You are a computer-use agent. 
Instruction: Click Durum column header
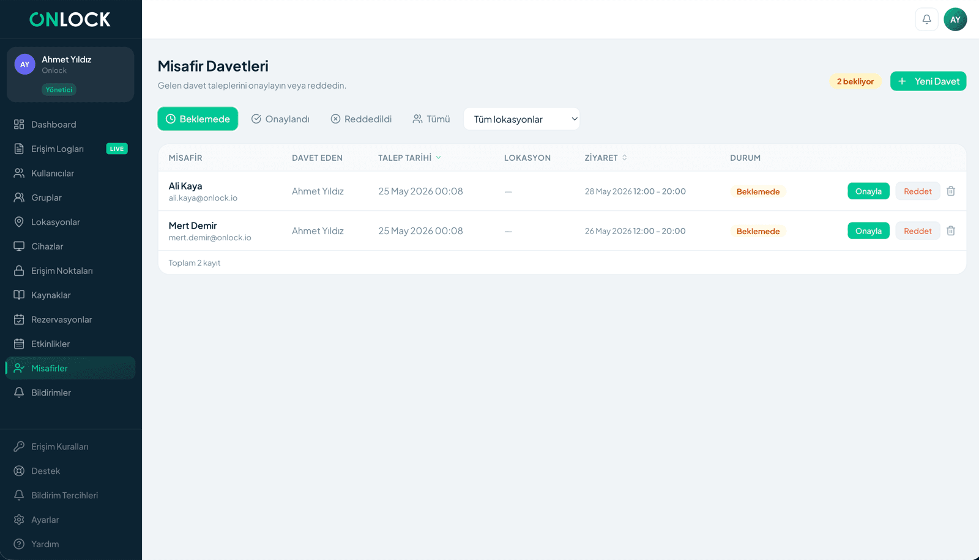pos(745,158)
